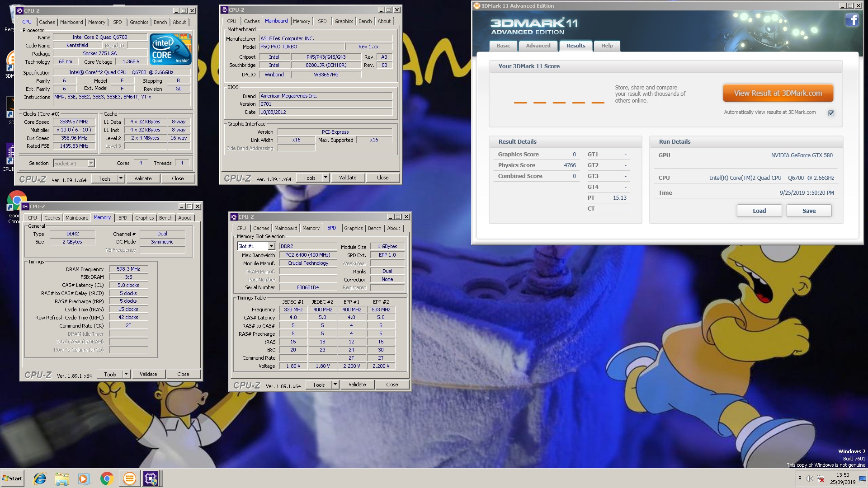Screen dimensions: 868x488
Task: Click EPP #2 frequency 533 MHz
Action: click(381, 310)
